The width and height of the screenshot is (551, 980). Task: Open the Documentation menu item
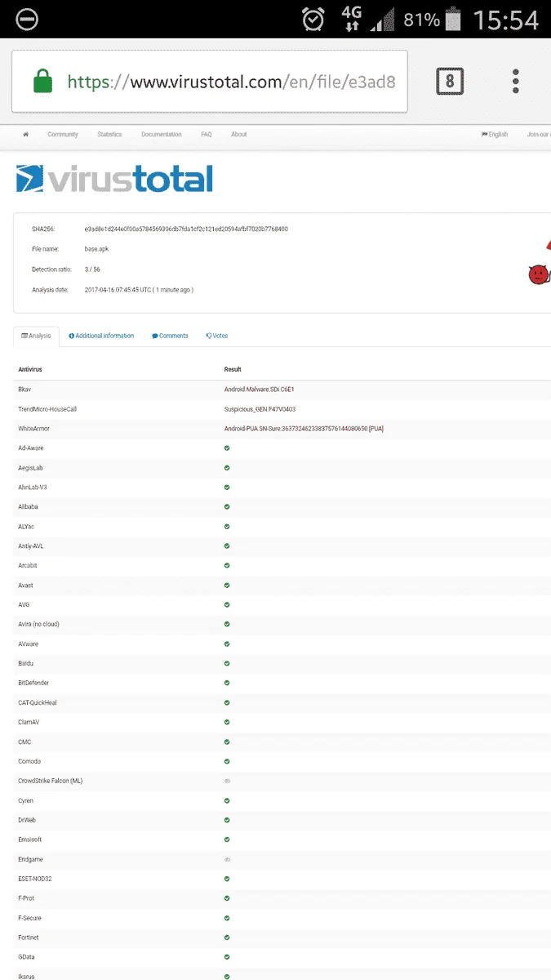pos(162,134)
